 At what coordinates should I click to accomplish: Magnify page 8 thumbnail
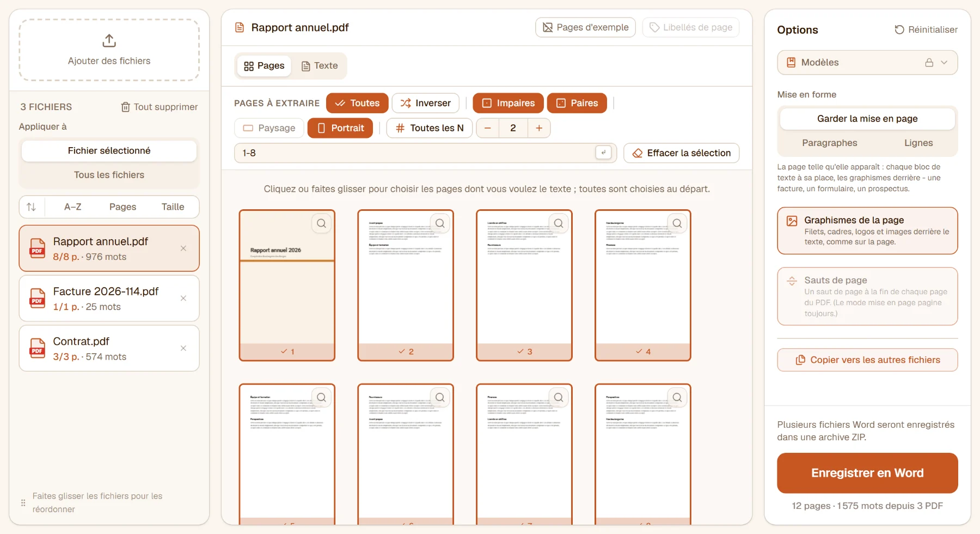(x=677, y=398)
